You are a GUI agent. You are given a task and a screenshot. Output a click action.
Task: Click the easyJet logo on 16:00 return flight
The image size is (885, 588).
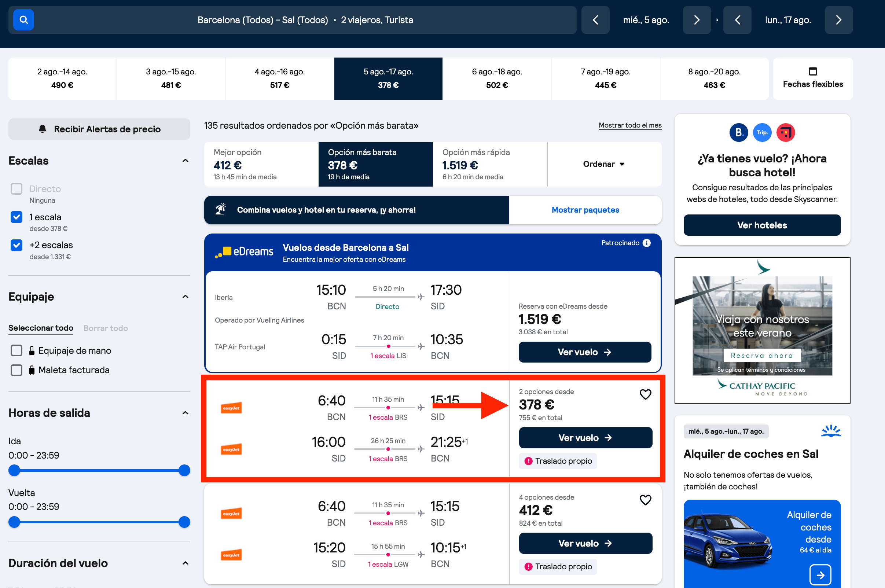click(231, 449)
